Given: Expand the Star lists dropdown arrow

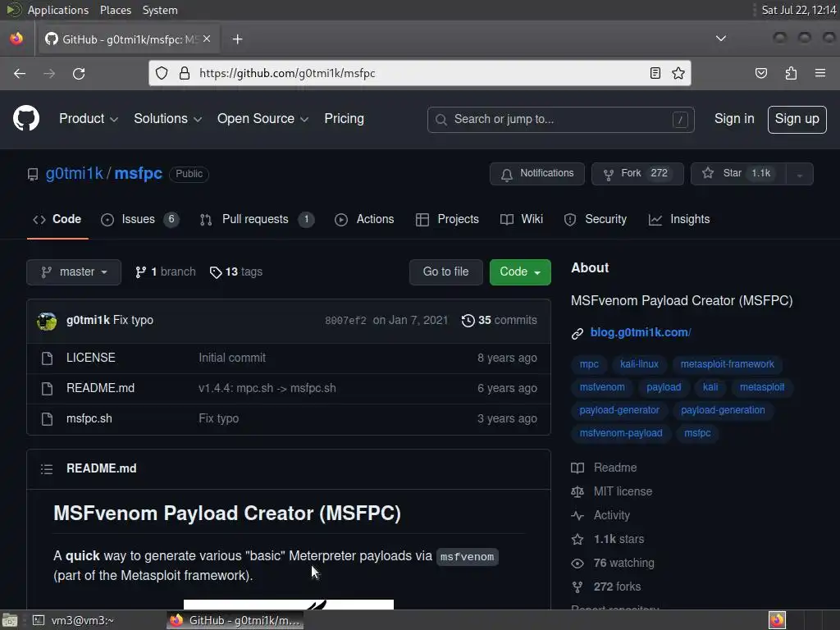Looking at the screenshot, I should coord(799,174).
